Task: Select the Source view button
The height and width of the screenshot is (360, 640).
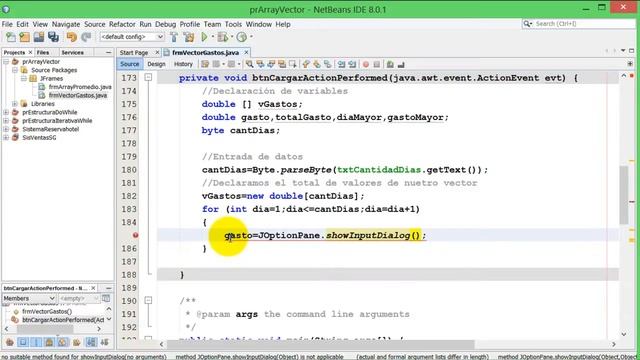Action: (x=130, y=64)
